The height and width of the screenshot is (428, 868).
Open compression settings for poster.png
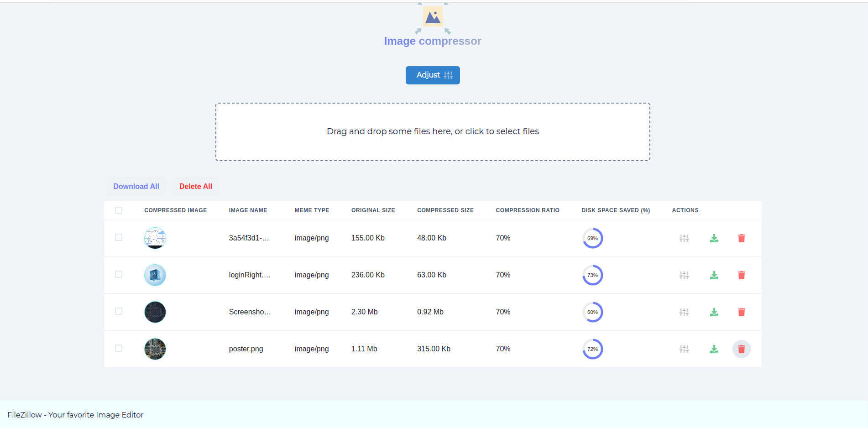[x=684, y=349]
